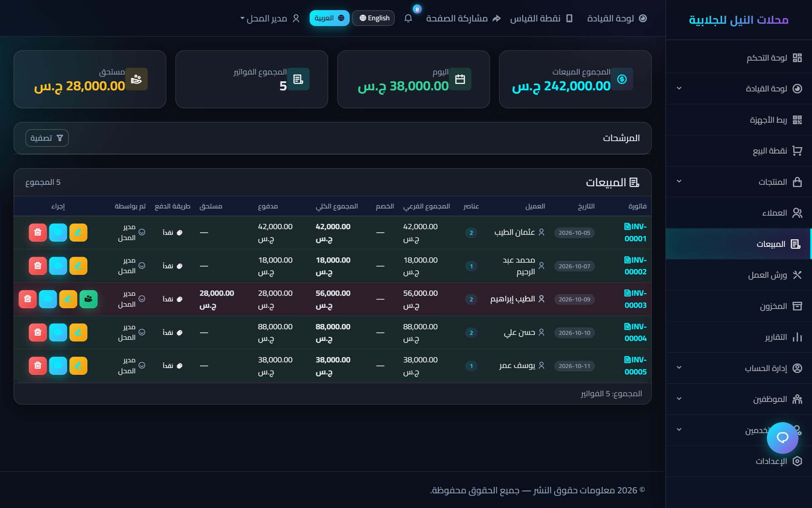This screenshot has width=812, height=508.
Task: Open the floating chat support bubble
Action: tap(782, 438)
